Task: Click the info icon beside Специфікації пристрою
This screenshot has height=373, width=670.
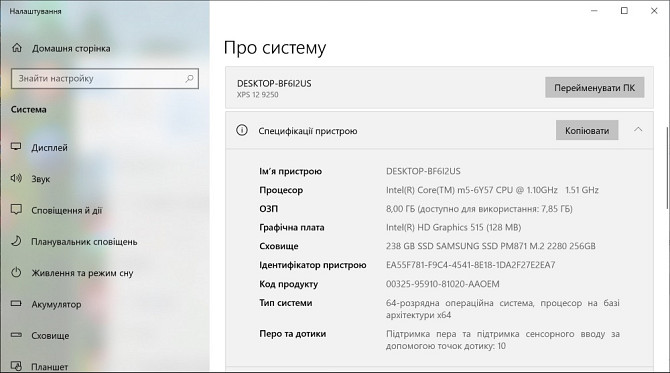Action: click(x=242, y=130)
